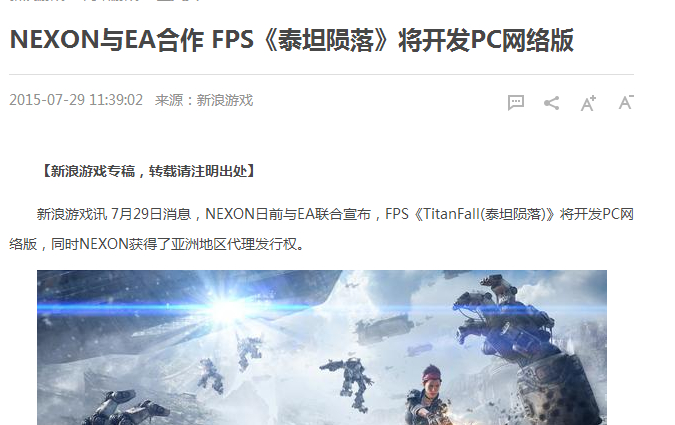Open the article comments speech-bubble icon
The height and width of the screenshot is (425, 675).
tap(516, 102)
